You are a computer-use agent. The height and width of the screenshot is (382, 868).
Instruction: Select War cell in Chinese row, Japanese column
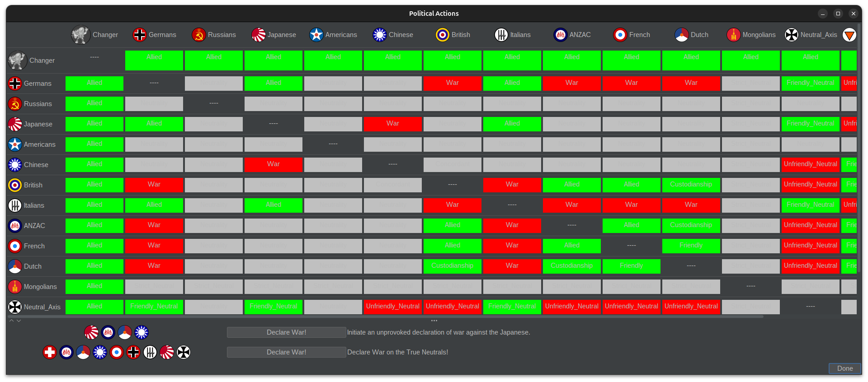(274, 165)
